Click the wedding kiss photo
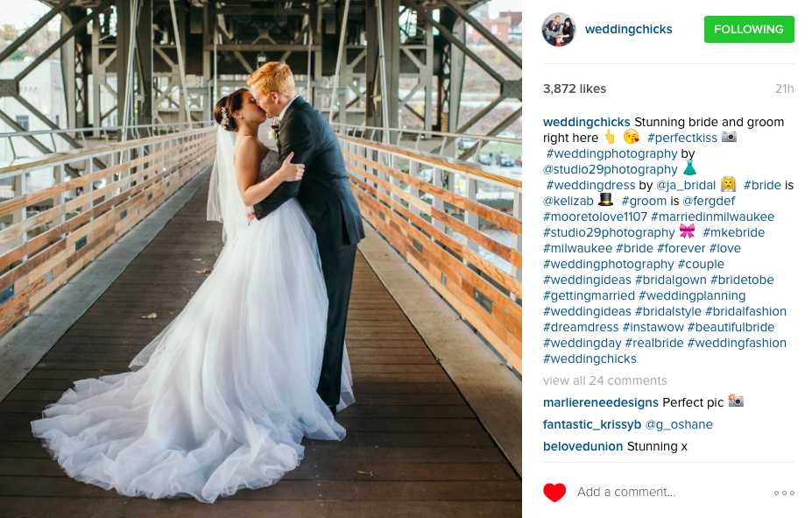 [261, 259]
